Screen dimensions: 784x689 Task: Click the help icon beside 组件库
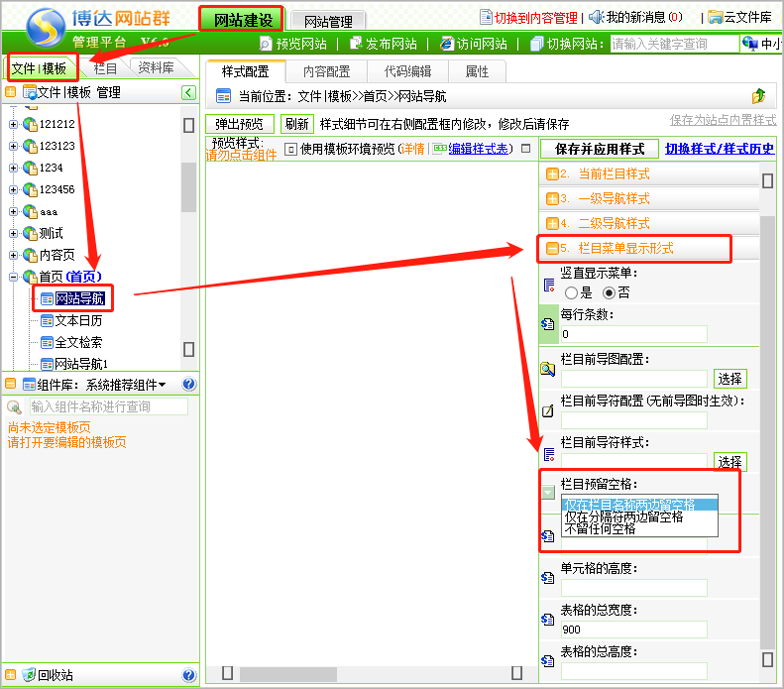188,385
